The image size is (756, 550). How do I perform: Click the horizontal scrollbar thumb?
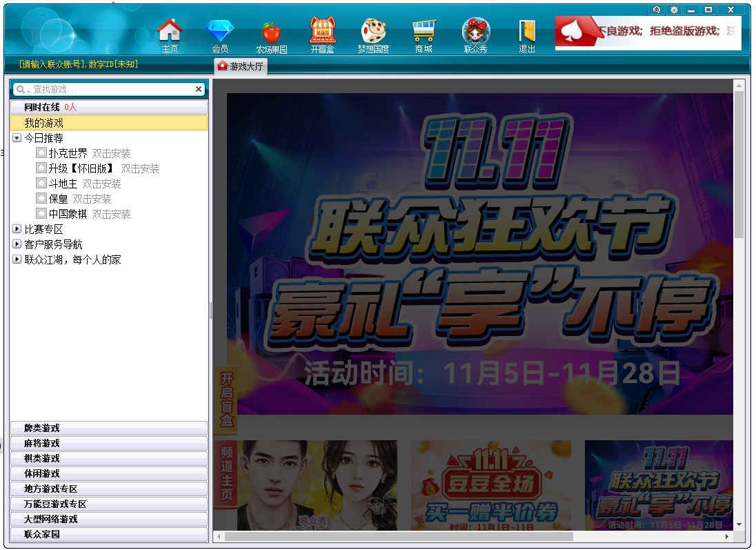click(x=399, y=536)
